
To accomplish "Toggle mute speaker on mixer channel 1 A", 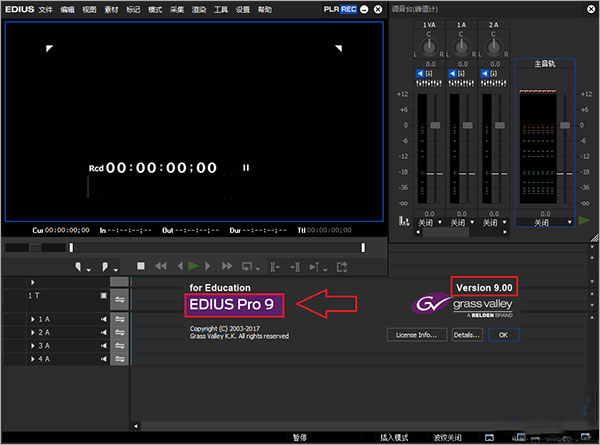I will 453,73.
